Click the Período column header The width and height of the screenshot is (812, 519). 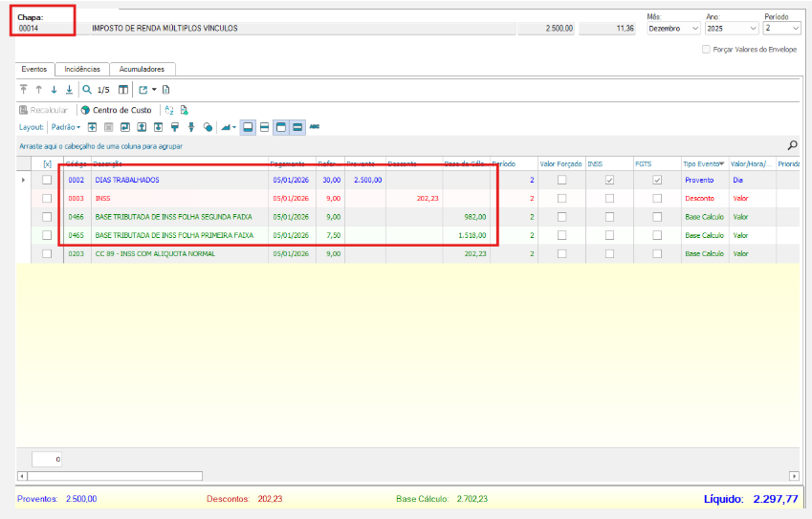coord(515,163)
